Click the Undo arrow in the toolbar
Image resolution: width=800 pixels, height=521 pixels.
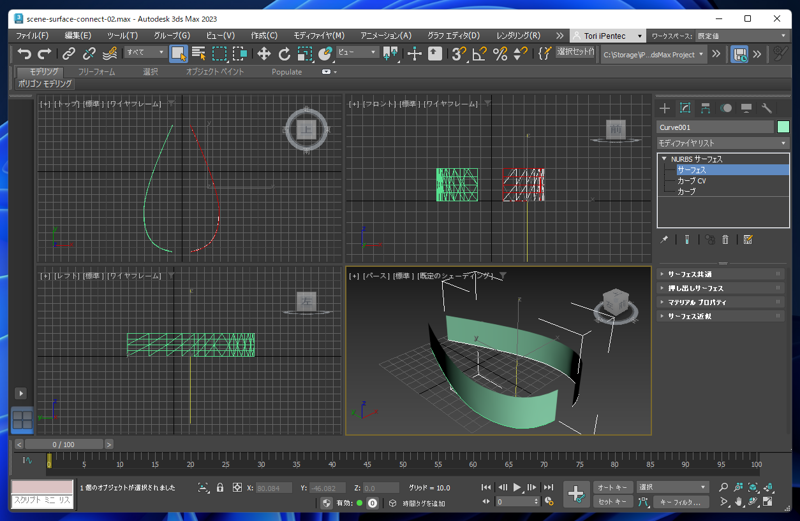24,54
